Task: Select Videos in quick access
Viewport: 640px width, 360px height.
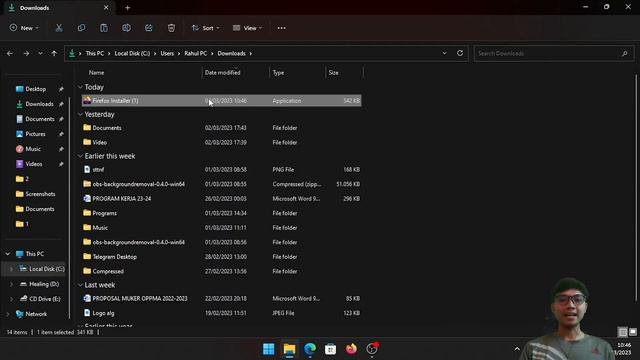Action: coord(33,164)
